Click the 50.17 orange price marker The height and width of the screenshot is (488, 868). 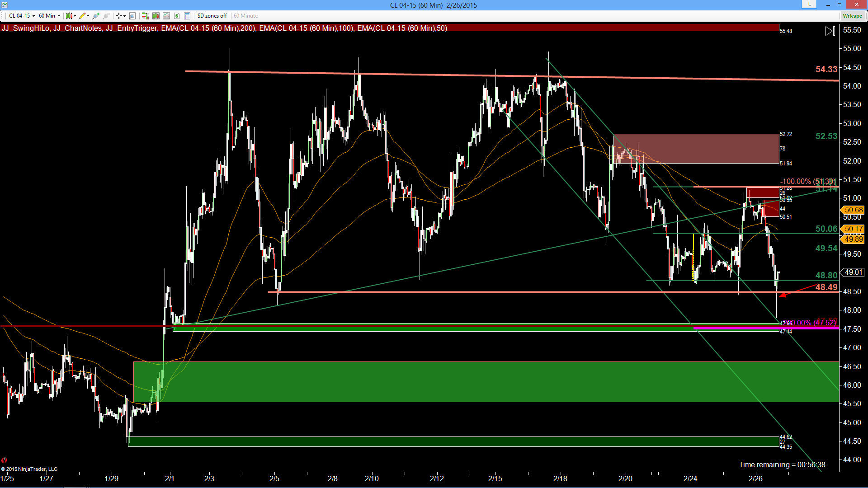tap(852, 229)
